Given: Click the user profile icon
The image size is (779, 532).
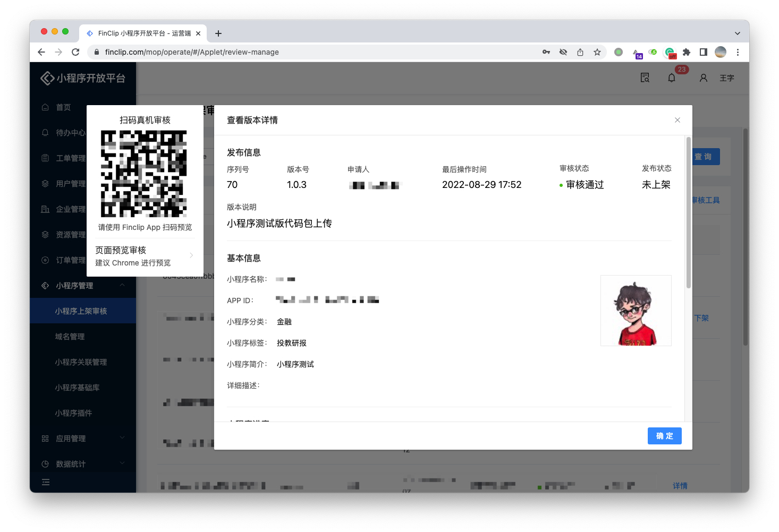Looking at the screenshot, I should click(703, 78).
